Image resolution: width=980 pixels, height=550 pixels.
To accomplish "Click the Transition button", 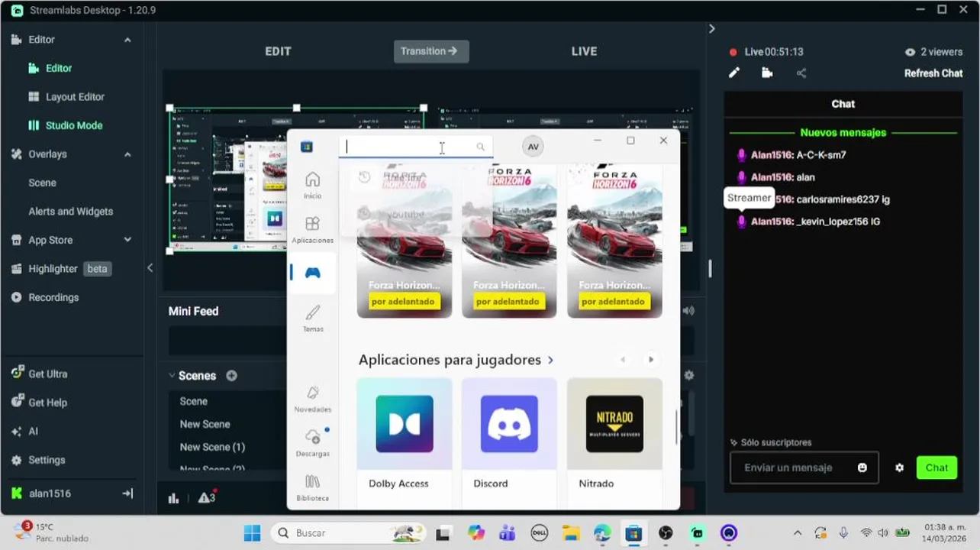I will coord(431,51).
